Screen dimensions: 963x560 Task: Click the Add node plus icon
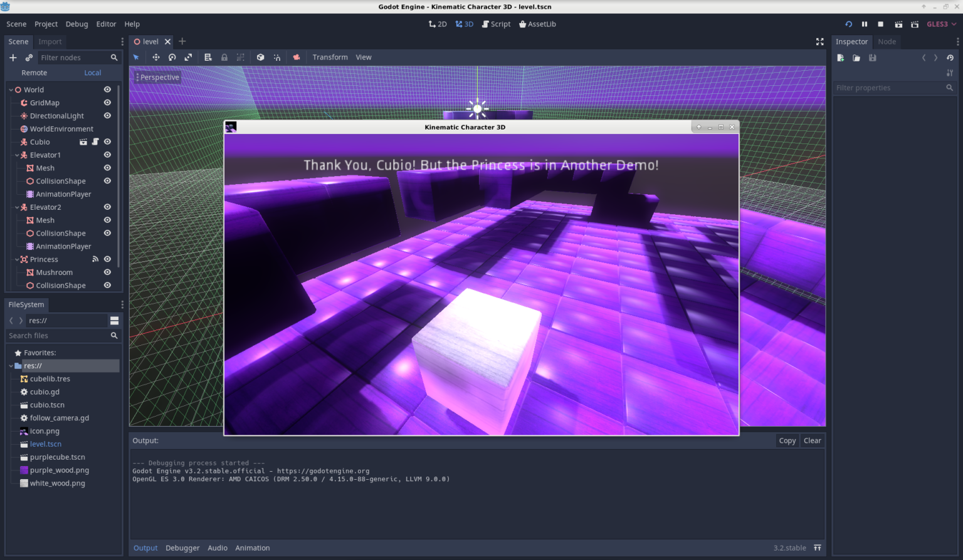[x=13, y=58]
